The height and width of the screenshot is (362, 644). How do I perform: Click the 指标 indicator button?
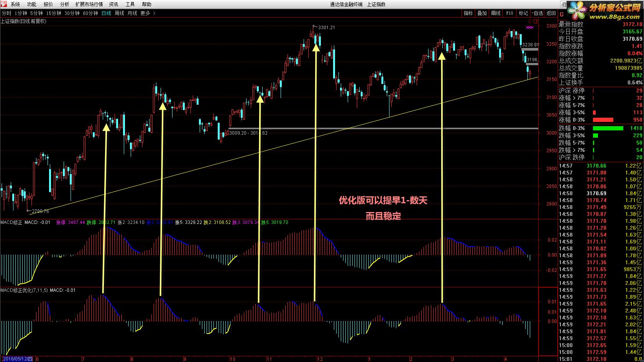pos(468,13)
